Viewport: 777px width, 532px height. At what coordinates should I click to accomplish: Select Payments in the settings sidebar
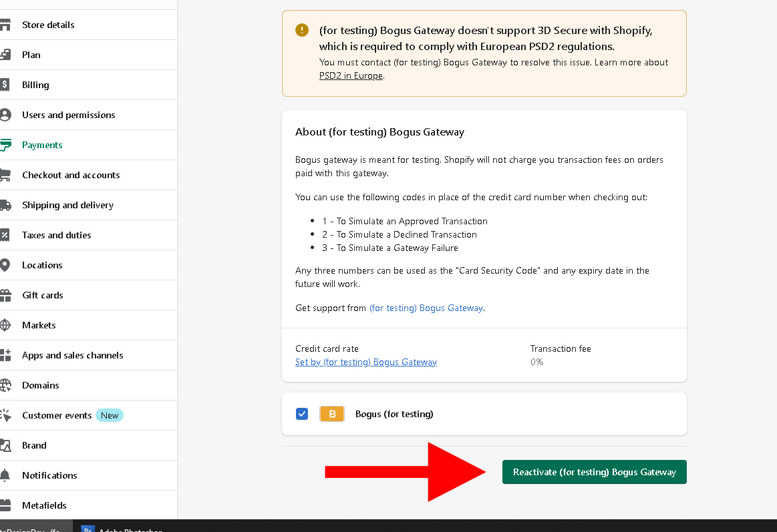pyautogui.click(x=88, y=145)
